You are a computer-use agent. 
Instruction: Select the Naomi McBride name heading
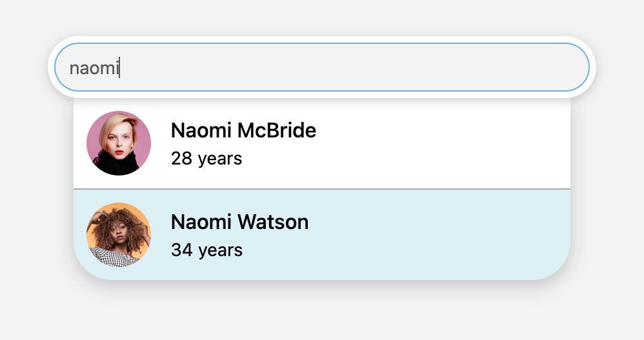(243, 130)
